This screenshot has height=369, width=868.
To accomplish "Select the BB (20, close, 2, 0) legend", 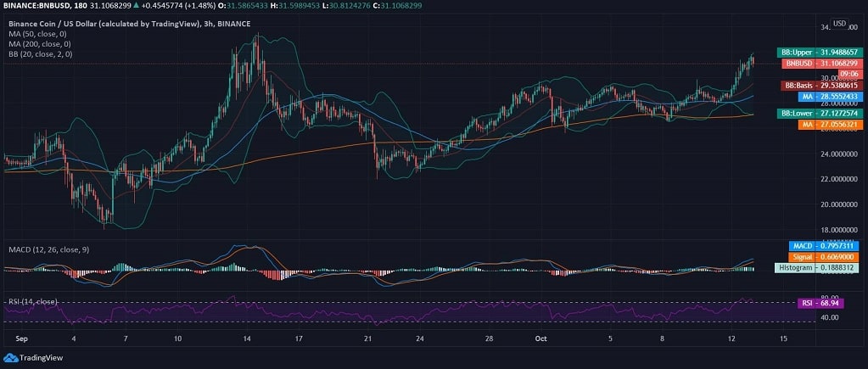I will (40, 54).
